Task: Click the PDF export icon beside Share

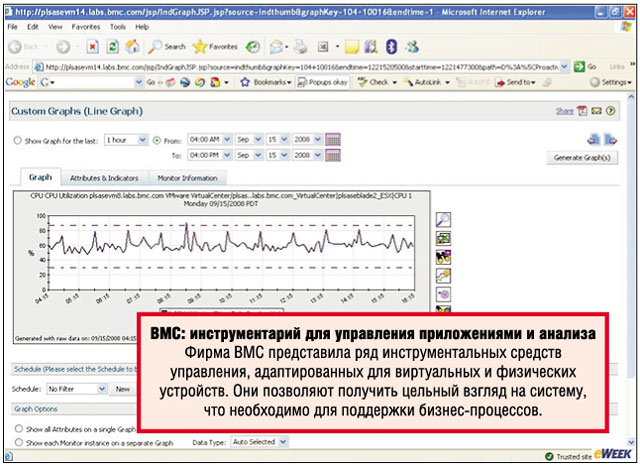Action: (x=582, y=111)
